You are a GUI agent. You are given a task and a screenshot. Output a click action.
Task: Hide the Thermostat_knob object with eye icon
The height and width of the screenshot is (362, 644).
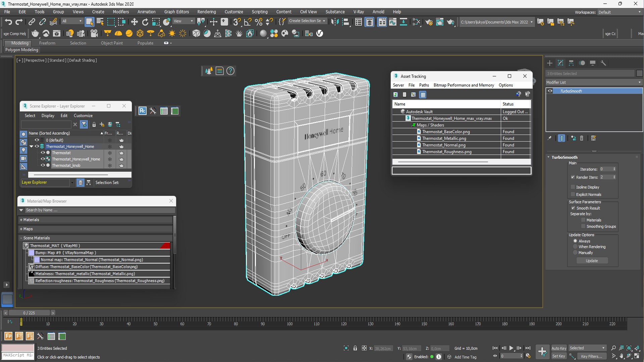tap(43, 165)
